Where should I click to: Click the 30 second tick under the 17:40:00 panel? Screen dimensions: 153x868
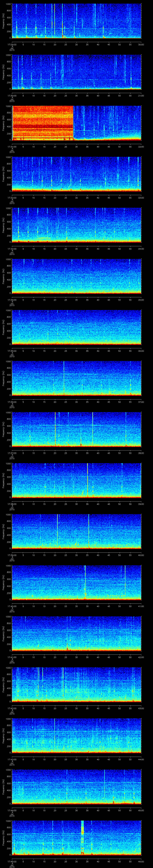(77, 606)
